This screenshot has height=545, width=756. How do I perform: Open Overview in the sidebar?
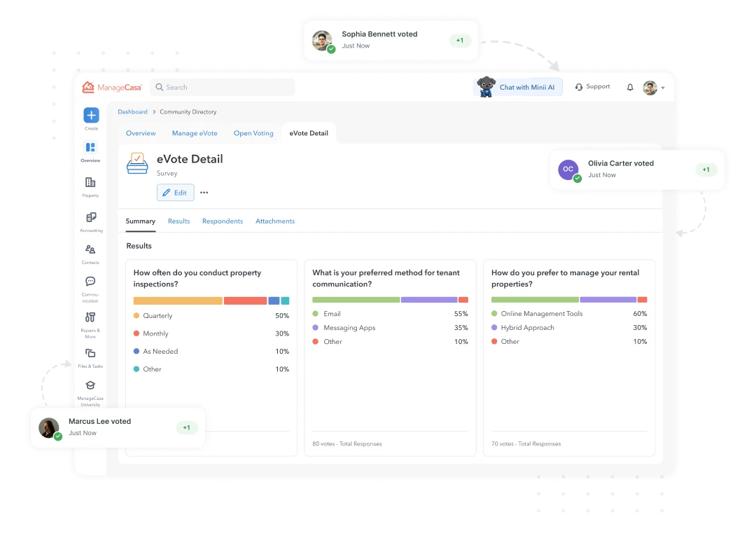point(90,151)
